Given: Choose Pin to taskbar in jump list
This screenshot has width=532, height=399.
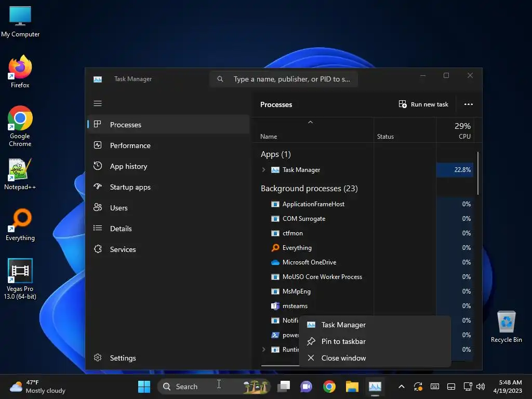Looking at the screenshot, I should click(375, 341).
